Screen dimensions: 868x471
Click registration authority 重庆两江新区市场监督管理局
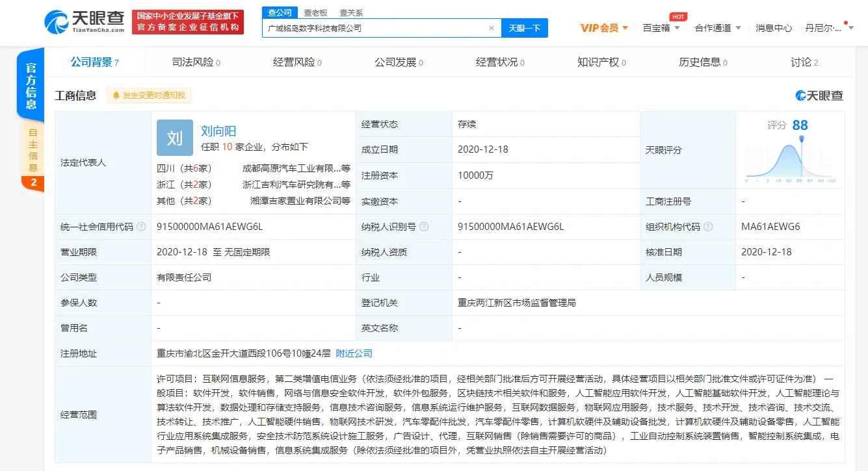(517, 303)
